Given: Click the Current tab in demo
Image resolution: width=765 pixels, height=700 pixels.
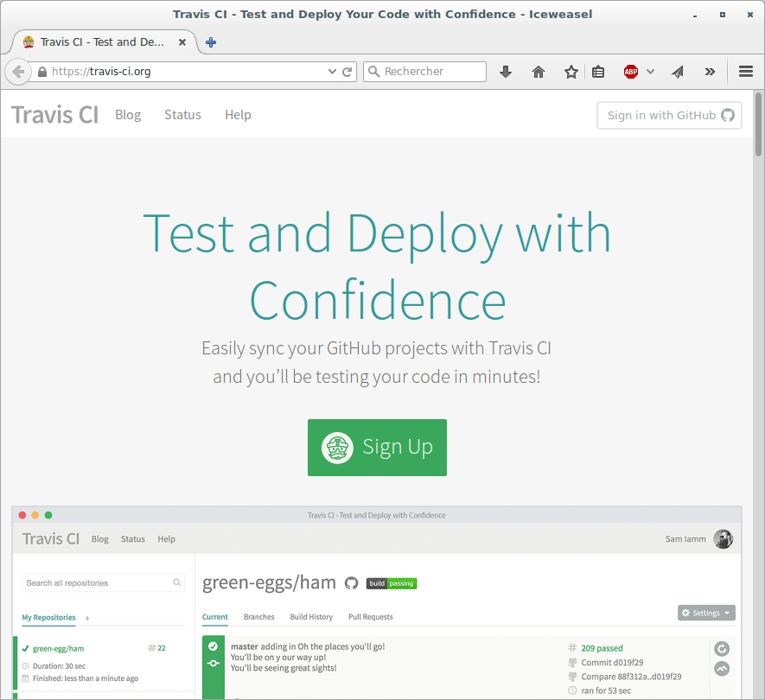Looking at the screenshot, I should 215,617.
